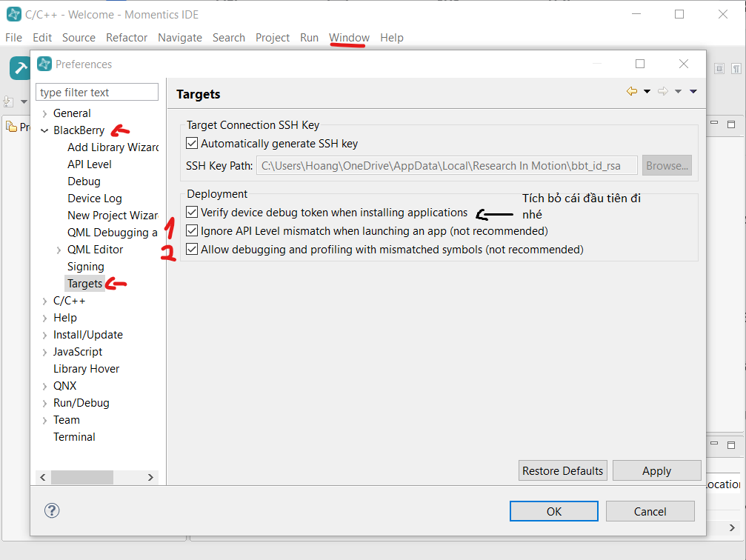Screen dimensions: 746x560
Task: Click the Momentics IDE title bar icon
Action: coord(14,14)
